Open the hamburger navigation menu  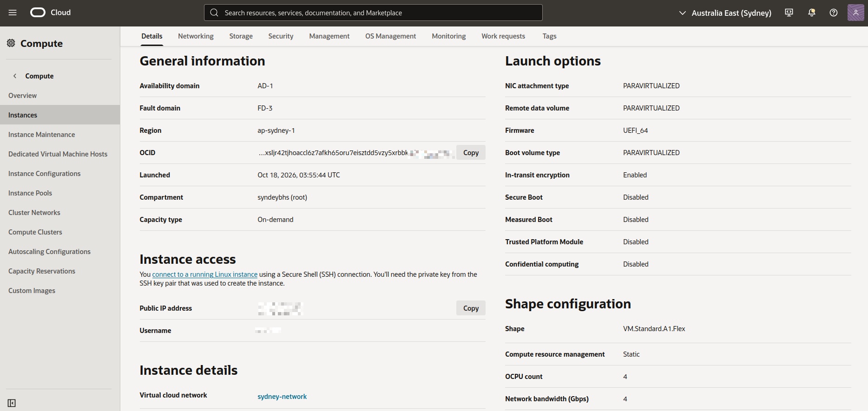(13, 13)
